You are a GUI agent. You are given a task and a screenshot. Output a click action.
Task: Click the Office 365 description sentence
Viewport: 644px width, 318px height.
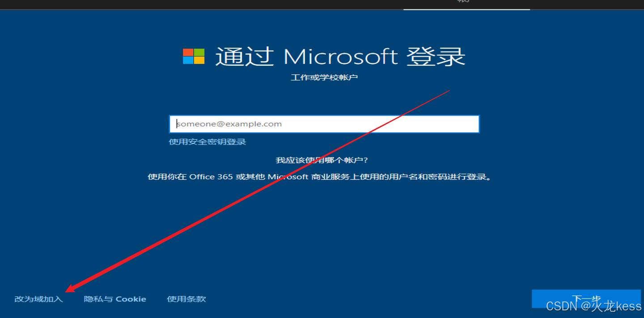tap(320, 177)
